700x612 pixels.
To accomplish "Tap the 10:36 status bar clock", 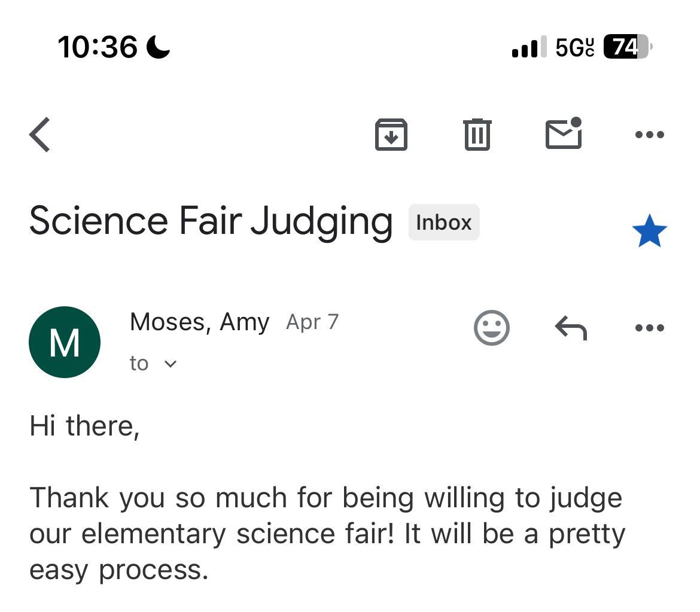I will click(x=98, y=47).
